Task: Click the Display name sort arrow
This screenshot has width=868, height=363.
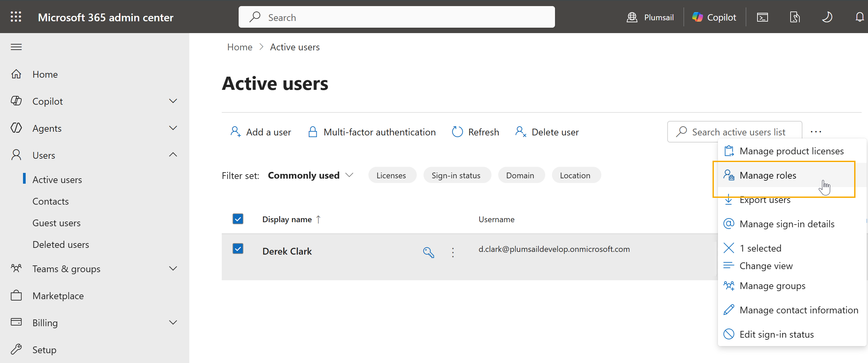Action: coord(318,219)
